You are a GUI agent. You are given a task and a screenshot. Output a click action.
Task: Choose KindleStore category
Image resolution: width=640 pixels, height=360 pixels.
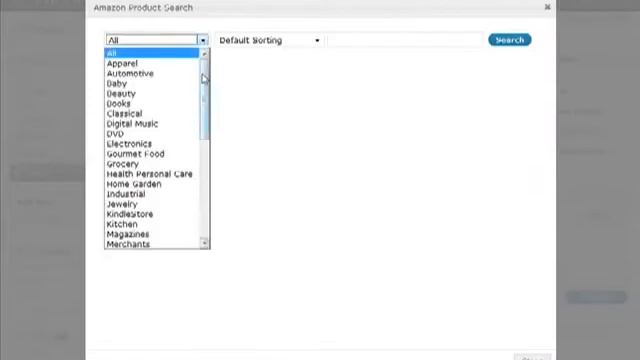click(152, 214)
